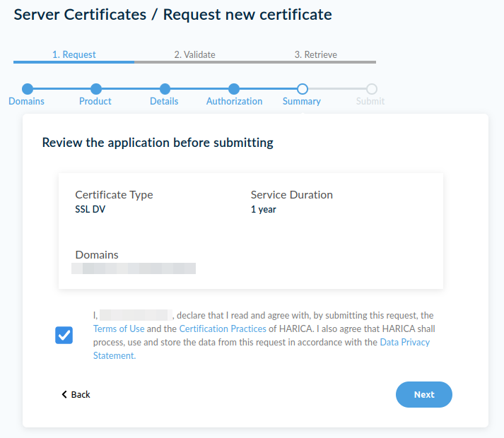Select the Authorization step circle

(234, 89)
